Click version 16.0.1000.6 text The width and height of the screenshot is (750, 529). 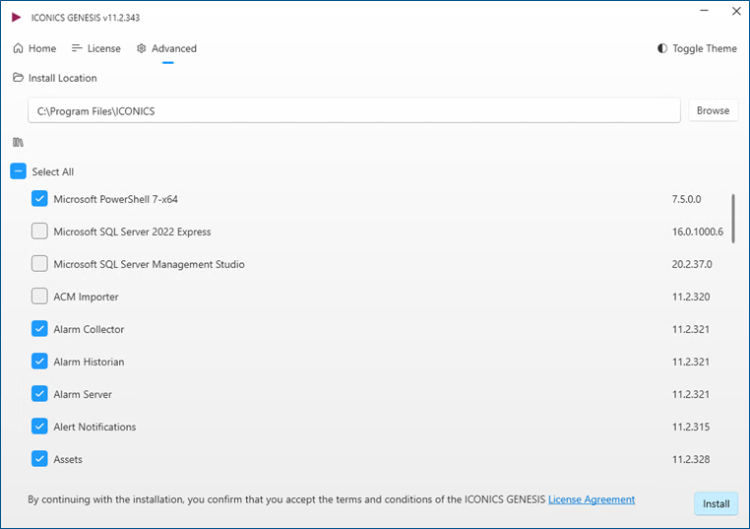697,231
